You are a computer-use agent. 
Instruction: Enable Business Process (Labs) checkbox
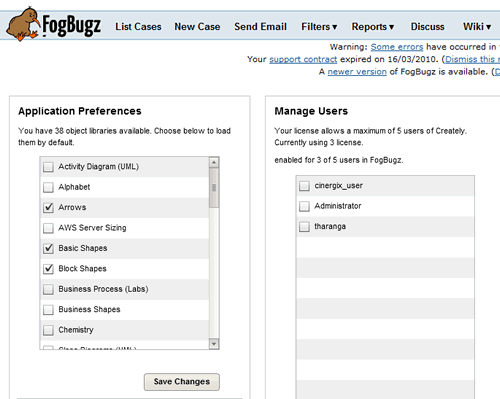point(48,289)
